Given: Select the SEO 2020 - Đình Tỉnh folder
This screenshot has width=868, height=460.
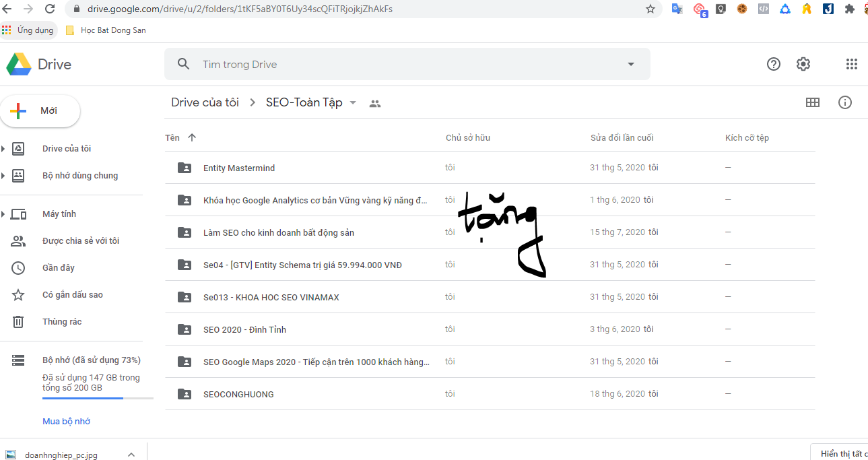Looking at the screenshot, I should [244, 329].
